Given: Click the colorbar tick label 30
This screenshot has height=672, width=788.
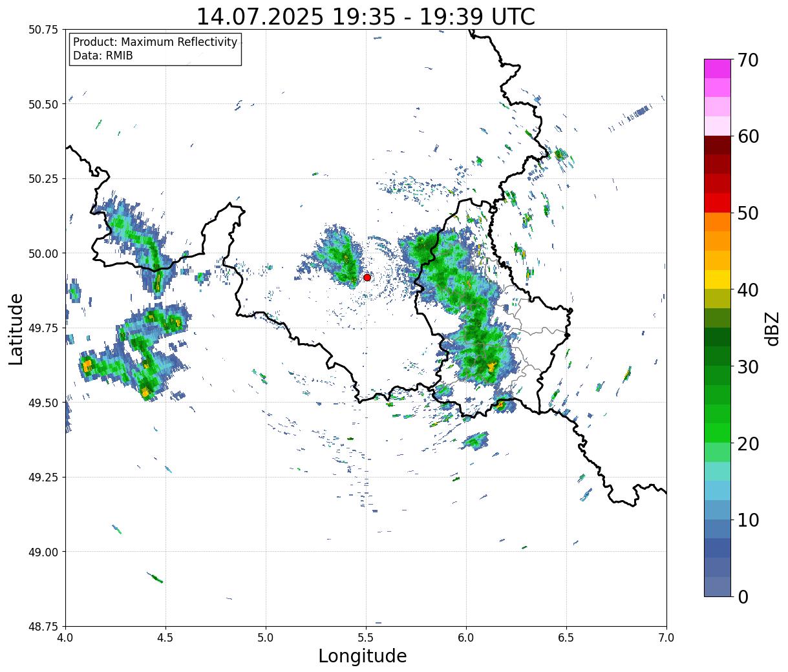Looking at the screenshot, I should (748, 367).
